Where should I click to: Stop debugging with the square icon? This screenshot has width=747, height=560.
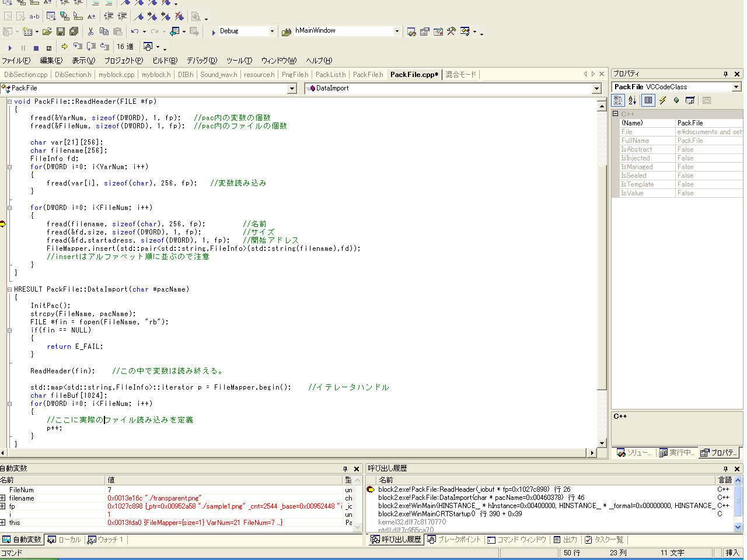tap(36, 48)
